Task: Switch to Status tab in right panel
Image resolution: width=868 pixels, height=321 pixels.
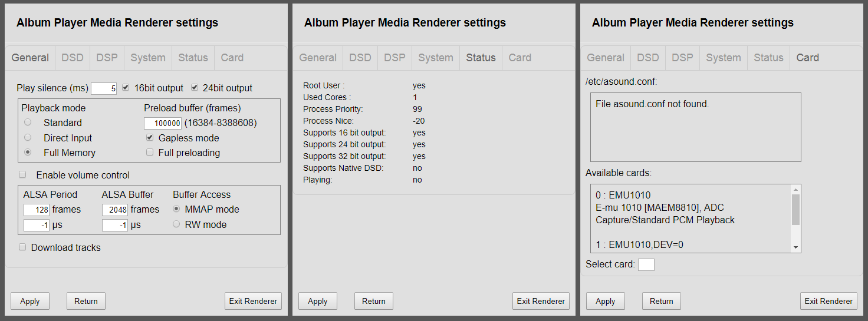Action: click(x=769, y=58)
